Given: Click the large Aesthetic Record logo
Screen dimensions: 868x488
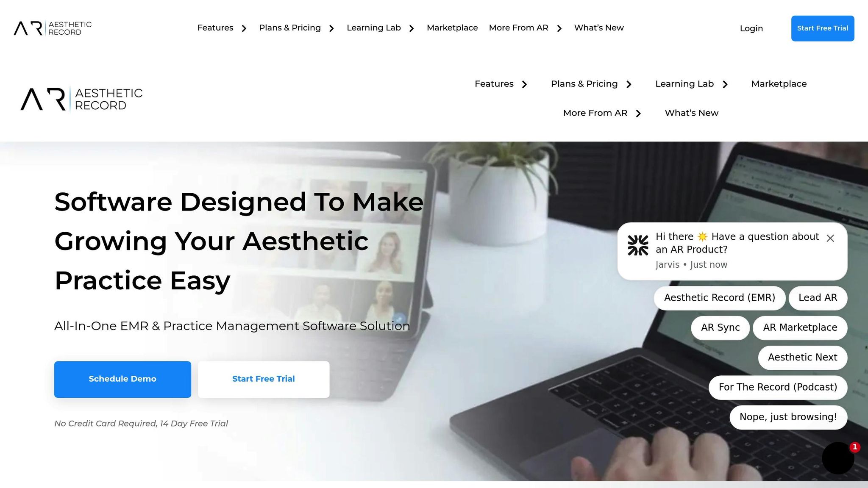Looking at the screenshot, I should point(81,99).
